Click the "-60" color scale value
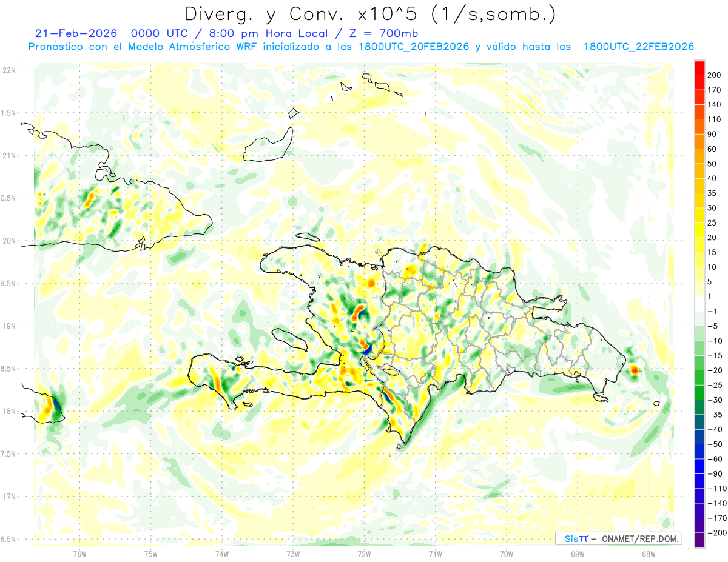The height and width of the screenshot is (562, 728). pyautogui.click(x=715, y=460)
